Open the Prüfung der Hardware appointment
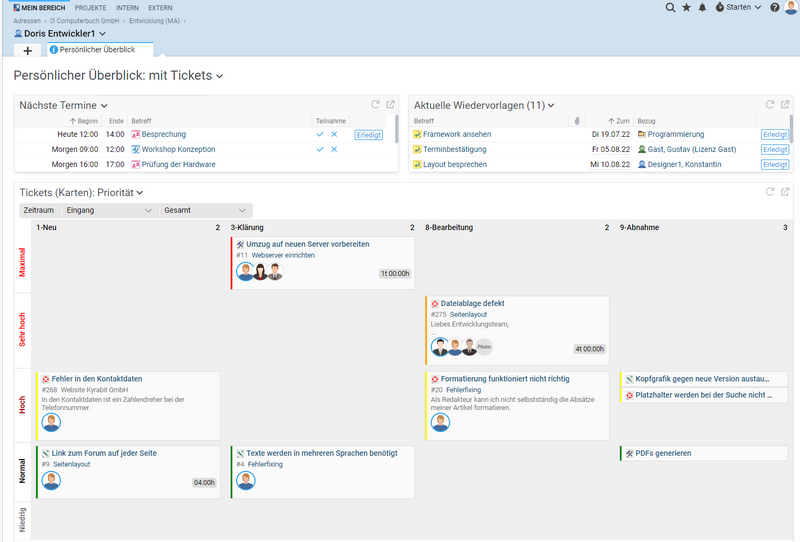The height and width of the screenshot is (542, 800). pos(179,164)
